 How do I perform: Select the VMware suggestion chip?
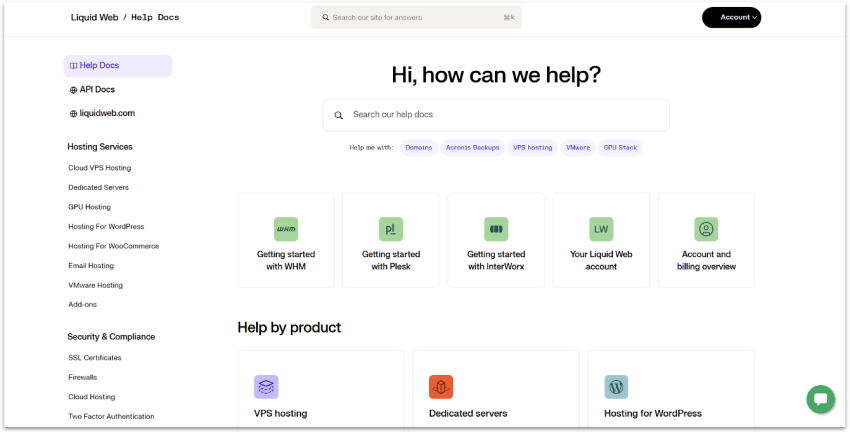click(x=578, y=147)
